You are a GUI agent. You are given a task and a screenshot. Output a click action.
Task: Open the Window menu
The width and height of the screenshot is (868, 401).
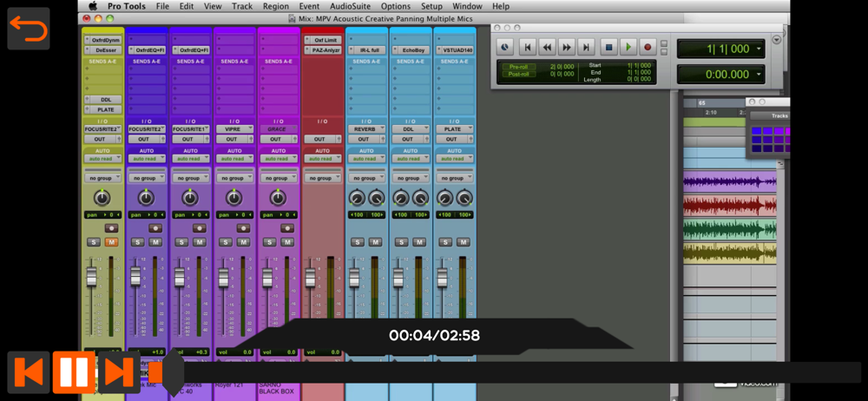[x=467, y=6]
